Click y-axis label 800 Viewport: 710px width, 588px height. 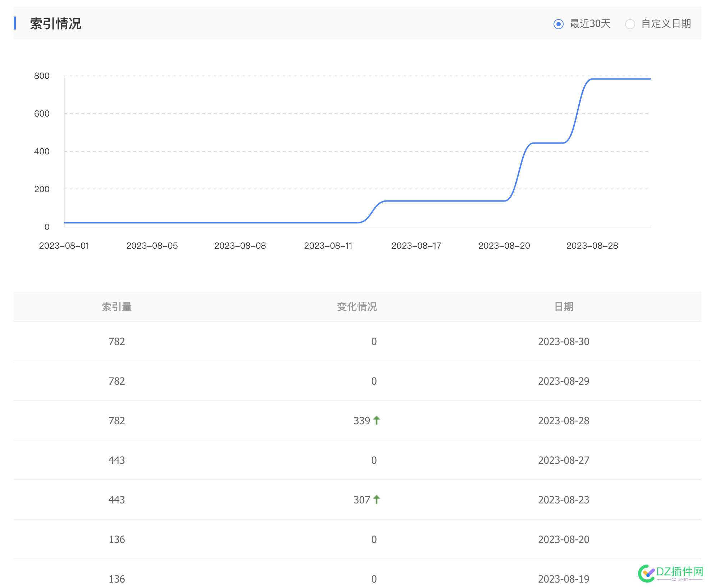pos(42,76)
